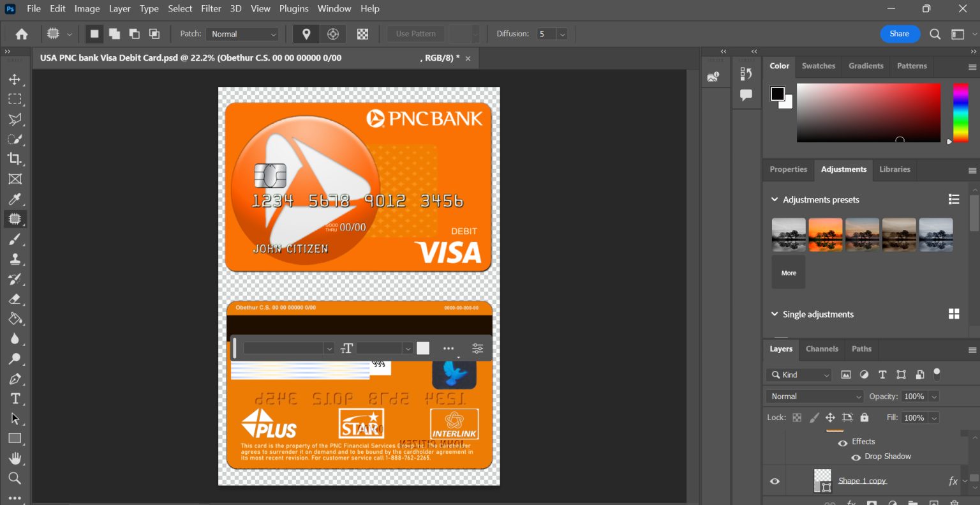
Task: Toggle the Effects visibility eye
Action: (x=843, y=442)
